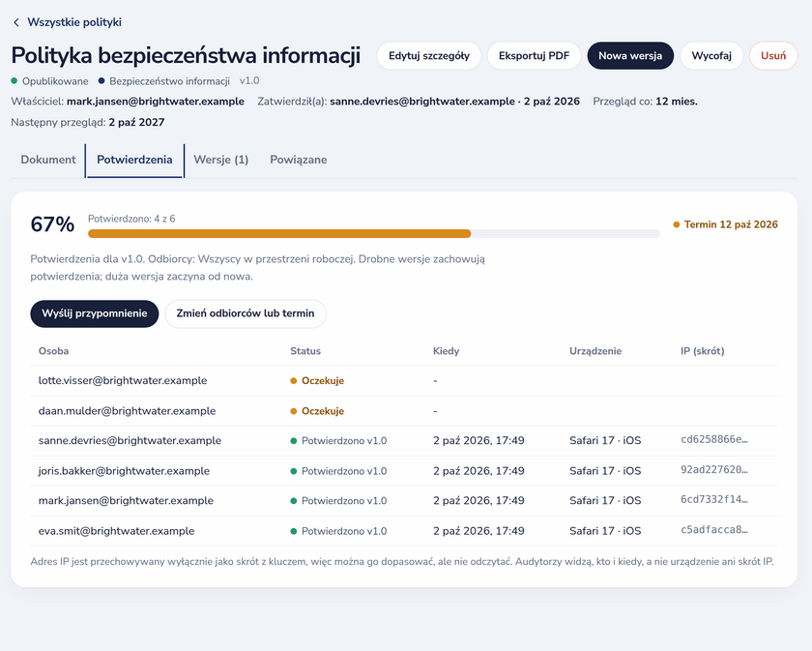Click the Opublikowane status badge
Viewport: 812px width, 651px height.
coord(49,81)
